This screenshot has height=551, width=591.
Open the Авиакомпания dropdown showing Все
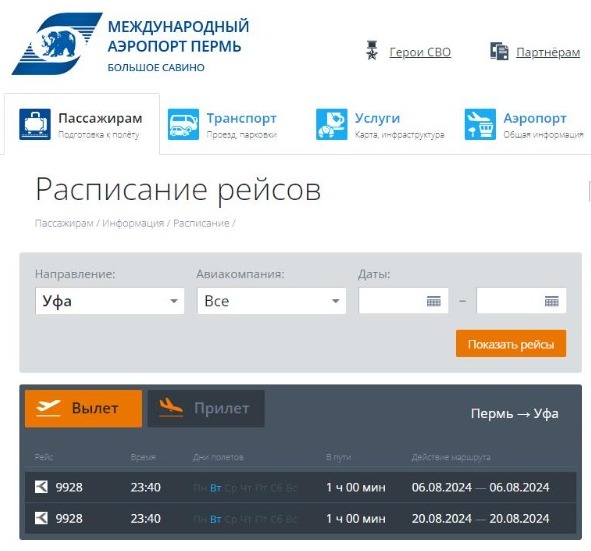coord(271,301)
